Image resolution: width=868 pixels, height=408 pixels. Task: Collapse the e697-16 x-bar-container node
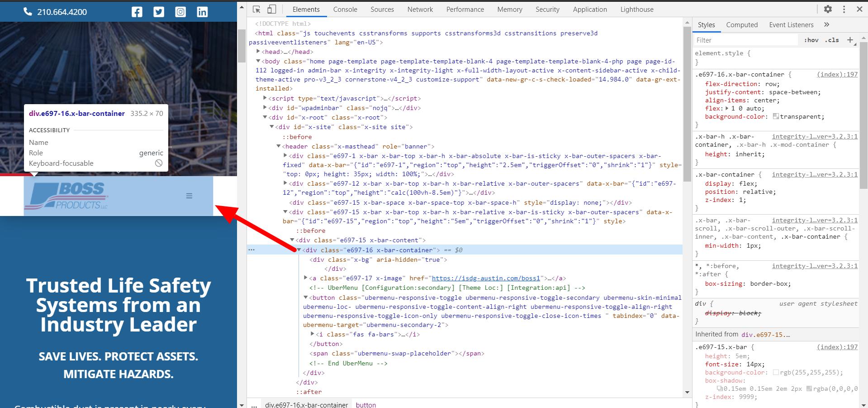pos(299,250)
